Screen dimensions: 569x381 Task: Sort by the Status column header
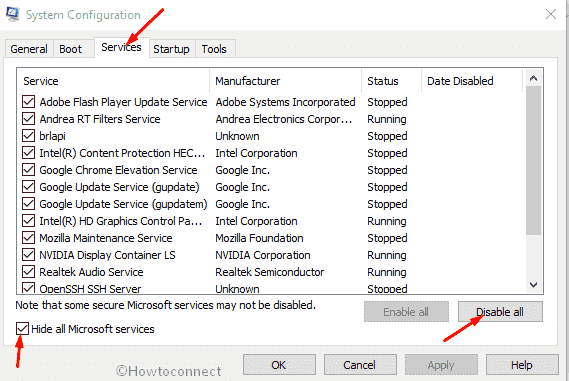(x=392, y=81)
